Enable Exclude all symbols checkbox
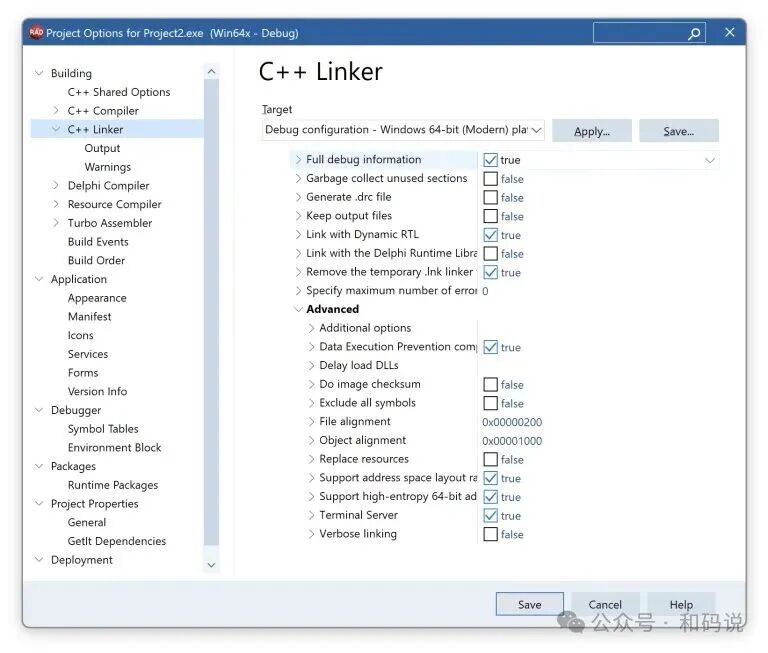The width and height of the screenshot is (768, 653). [490, 403]
